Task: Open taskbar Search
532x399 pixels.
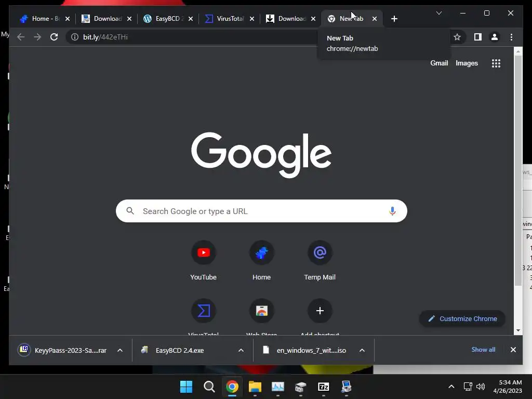Action: coord(209,387)
